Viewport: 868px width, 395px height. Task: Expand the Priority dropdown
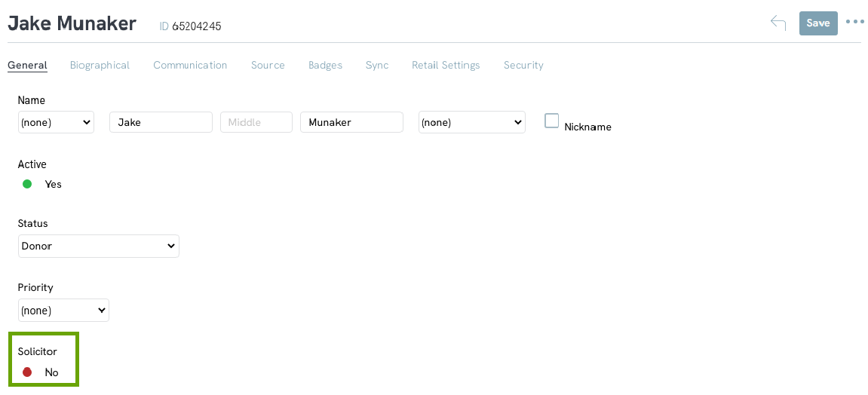pyautogui.click(x=63, y=311)
